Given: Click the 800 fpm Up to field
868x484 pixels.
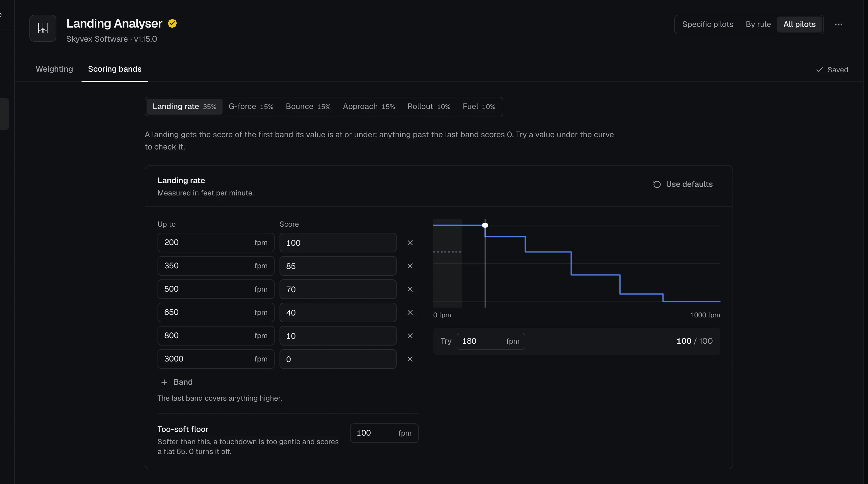Looking at the screenshot, I should point(216,335).
